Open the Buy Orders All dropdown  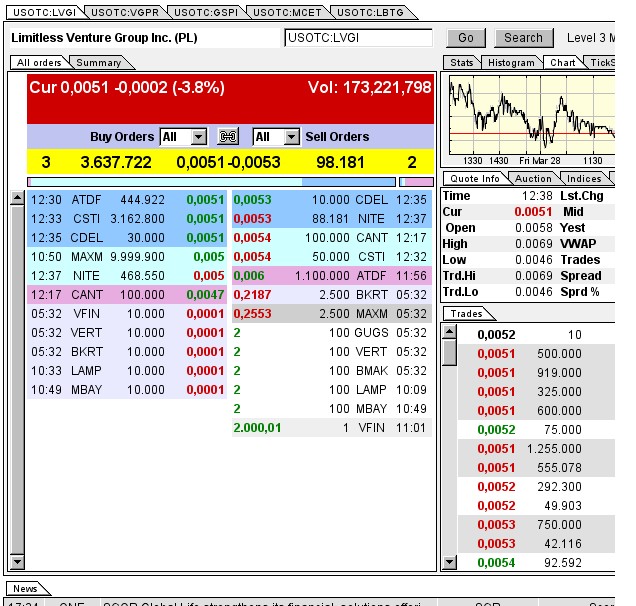pos(184,137)
